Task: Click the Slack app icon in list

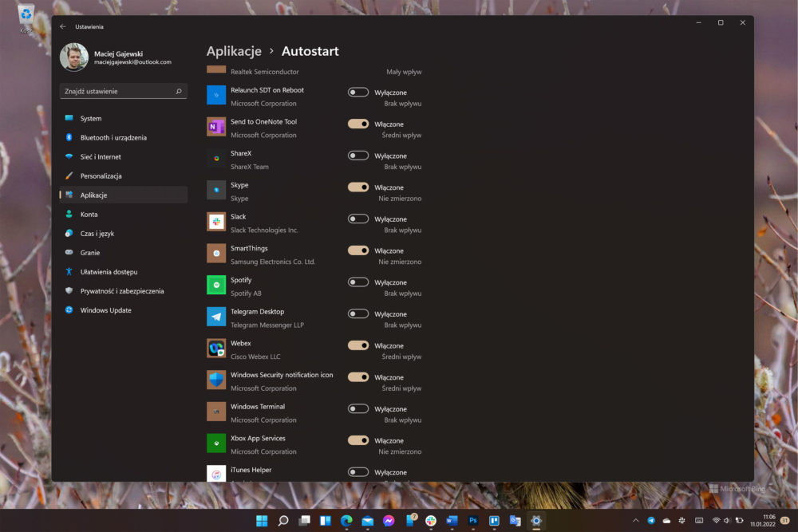Action: click(216, 222)
